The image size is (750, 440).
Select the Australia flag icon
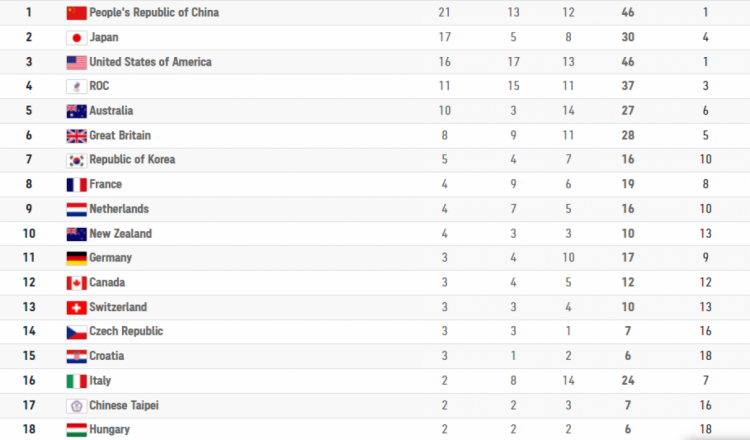77,111
